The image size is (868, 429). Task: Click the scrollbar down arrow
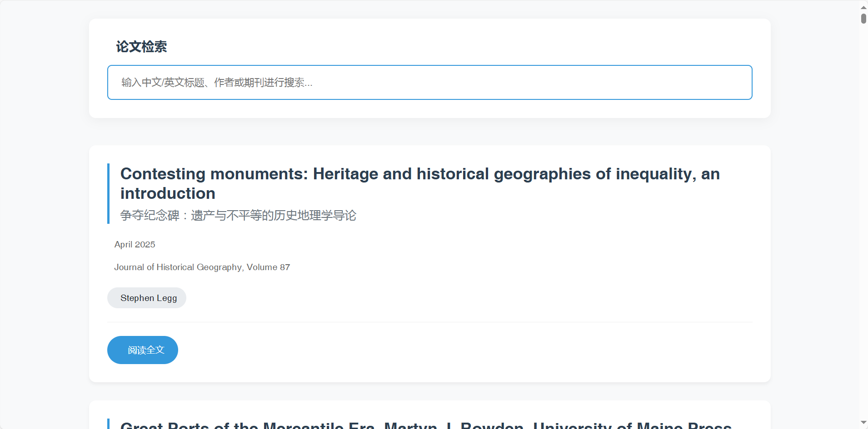(x=863, y=423)
